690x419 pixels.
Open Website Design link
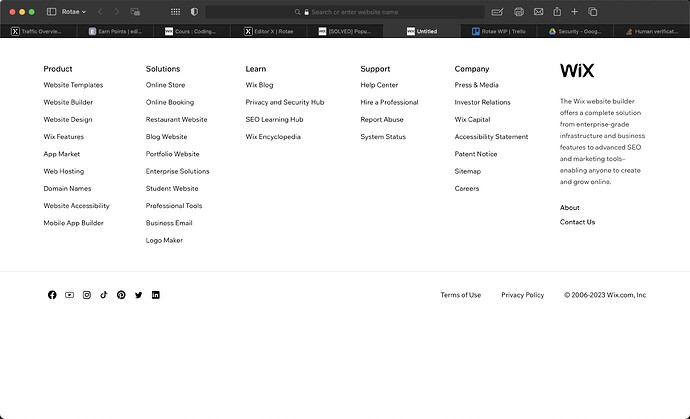point(68,119)
